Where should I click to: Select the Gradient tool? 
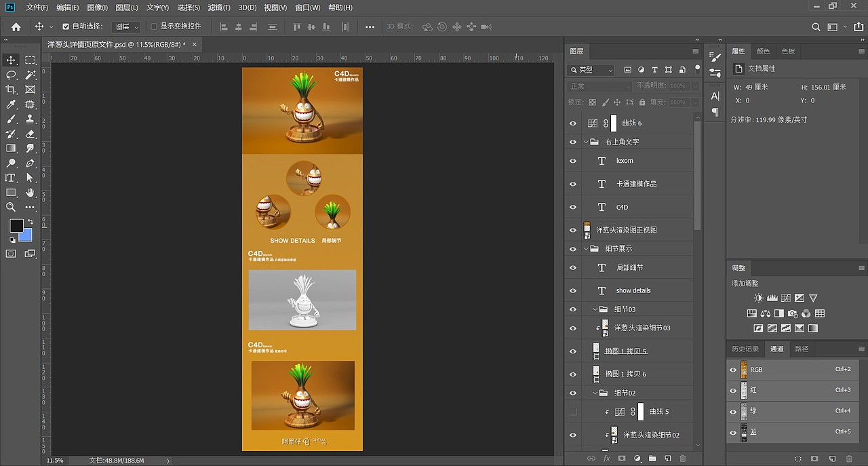point(11,148)
